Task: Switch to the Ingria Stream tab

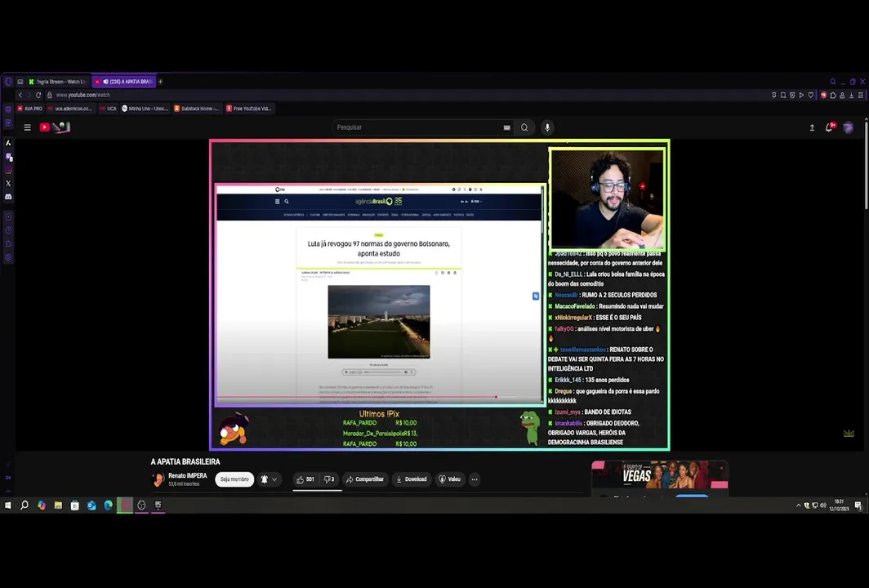Action: pyautogui.click(x=58, y=82)
